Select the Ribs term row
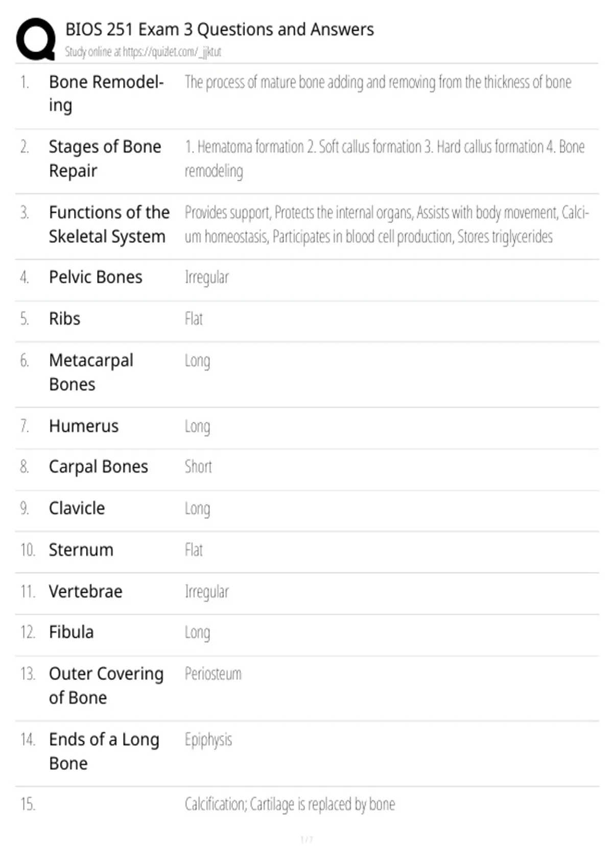This screenshot has height=868, width=613. tap(306, 319)
